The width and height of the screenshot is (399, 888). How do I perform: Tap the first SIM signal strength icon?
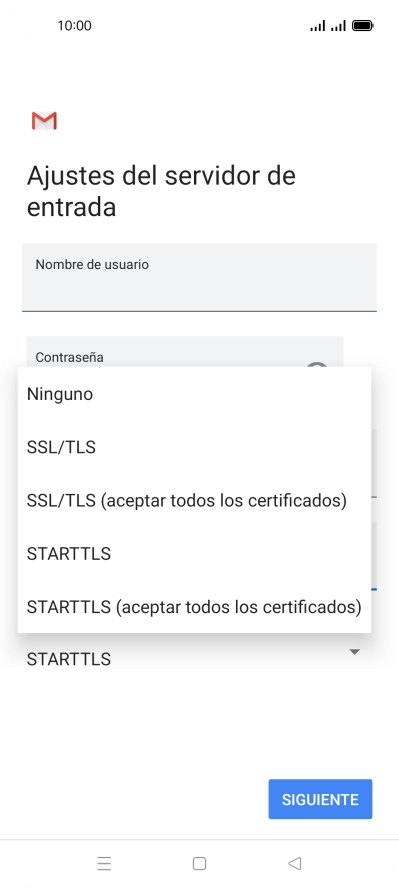pos(318,25)
